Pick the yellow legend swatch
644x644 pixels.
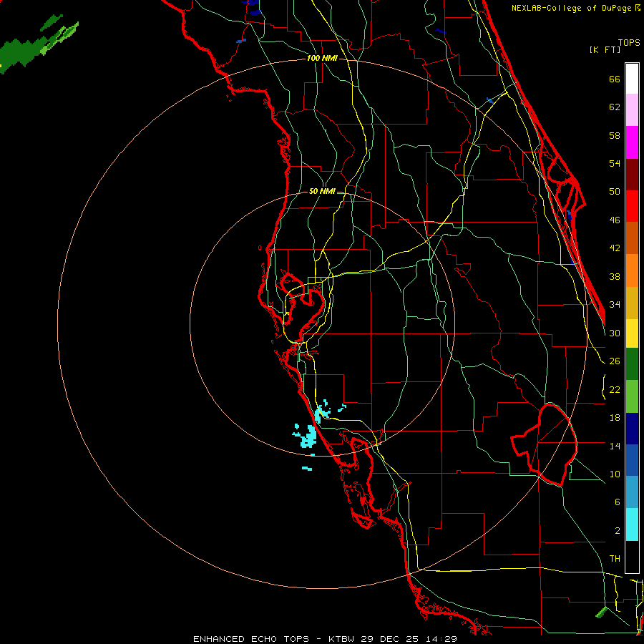pyautogui.click(x=632, y=333)
